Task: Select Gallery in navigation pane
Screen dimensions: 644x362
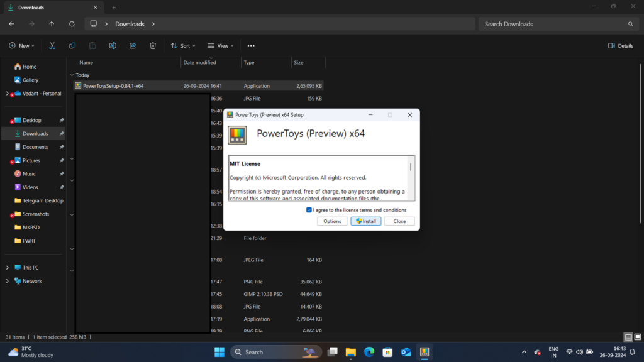Action: tap(34, 80)
